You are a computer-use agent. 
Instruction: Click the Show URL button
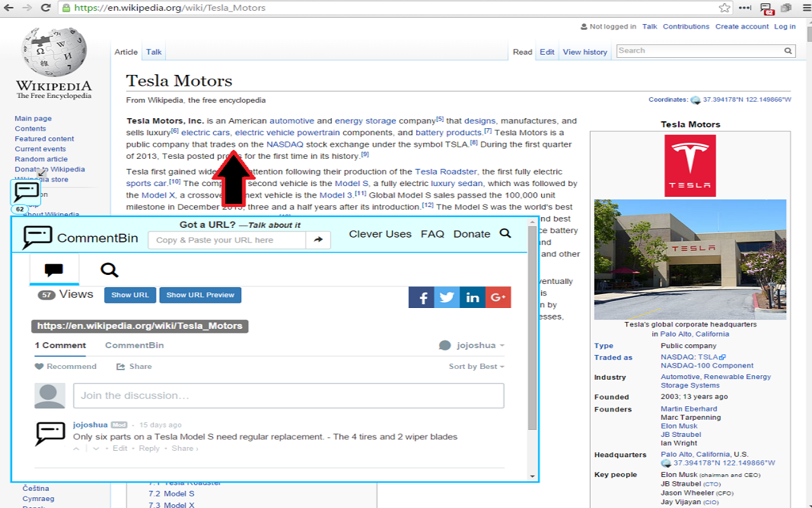coord(130,295)
